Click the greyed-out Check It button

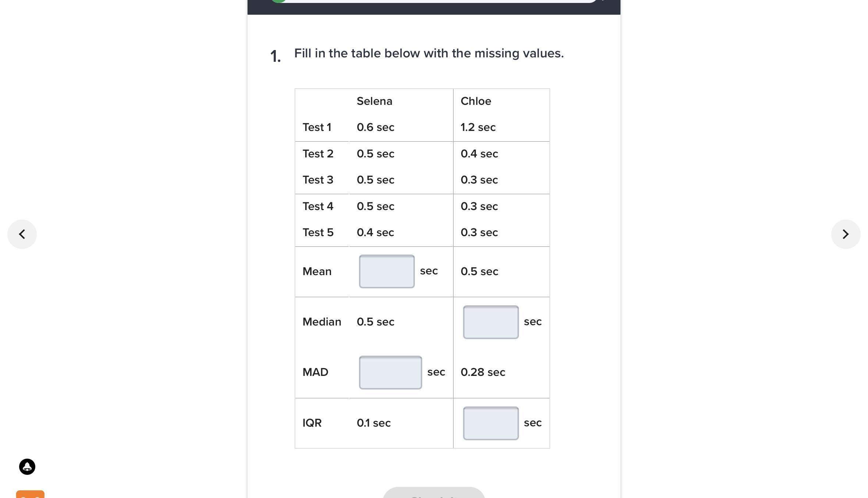click(x=434, y=493)
